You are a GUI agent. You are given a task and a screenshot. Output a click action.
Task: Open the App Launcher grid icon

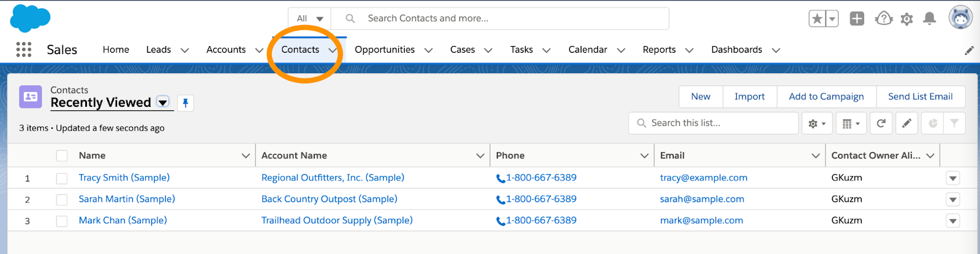coord(23,50)
